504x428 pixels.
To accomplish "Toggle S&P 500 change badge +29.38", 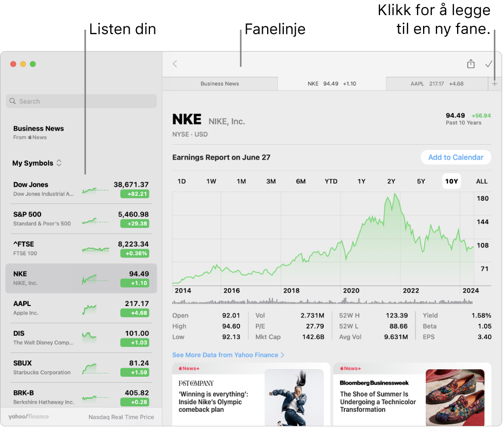I will (135, 223).
